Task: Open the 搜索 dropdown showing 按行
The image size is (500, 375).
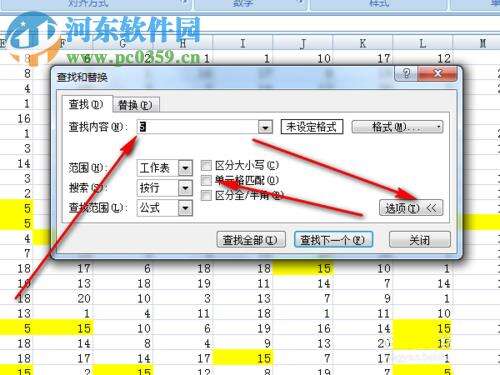Action: click(165, 188)
